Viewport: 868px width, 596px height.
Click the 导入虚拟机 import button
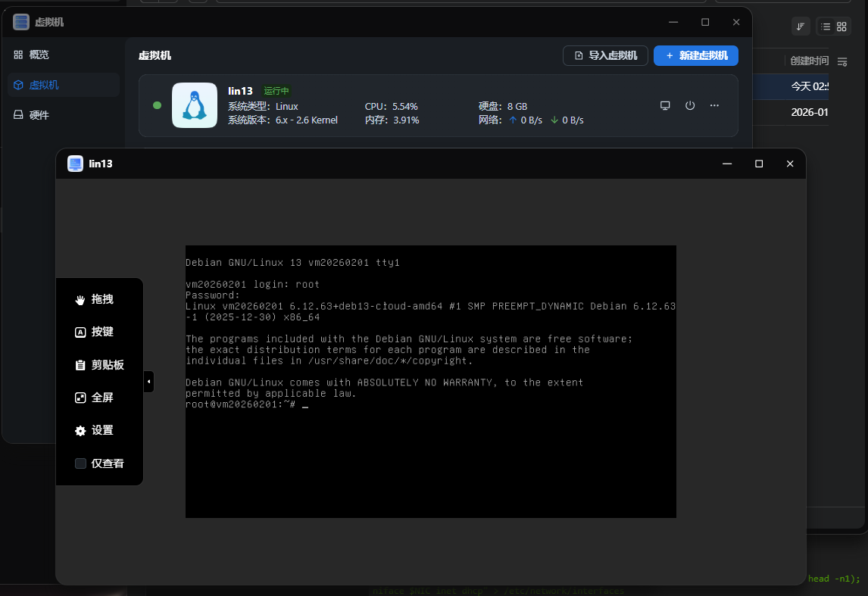click(x=605, y=55)
